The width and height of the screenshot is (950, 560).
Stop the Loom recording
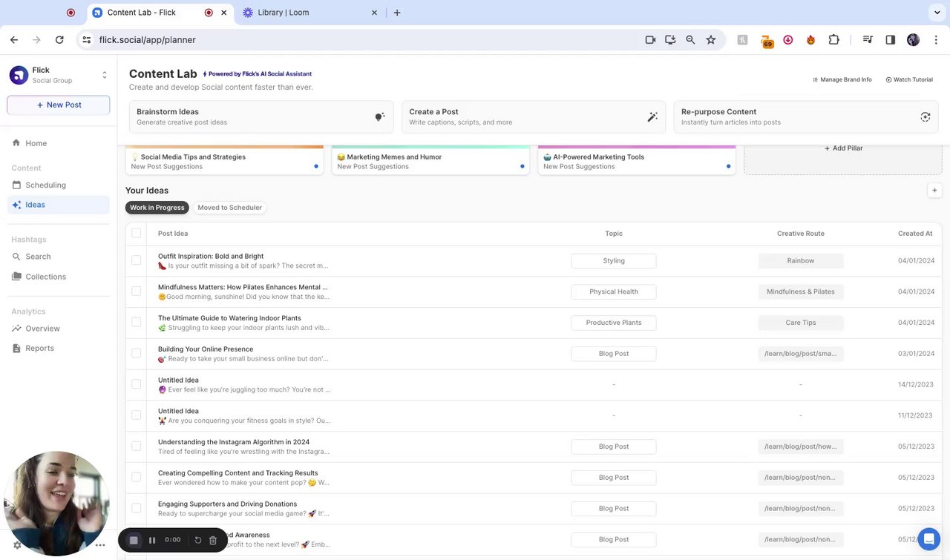point(134,540)
